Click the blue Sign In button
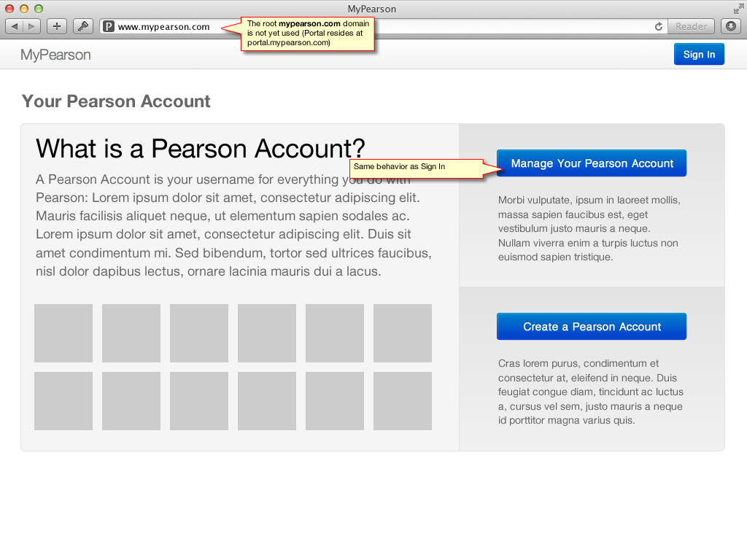The width and height of the screenshot is (747, 560). click(699, 54)
